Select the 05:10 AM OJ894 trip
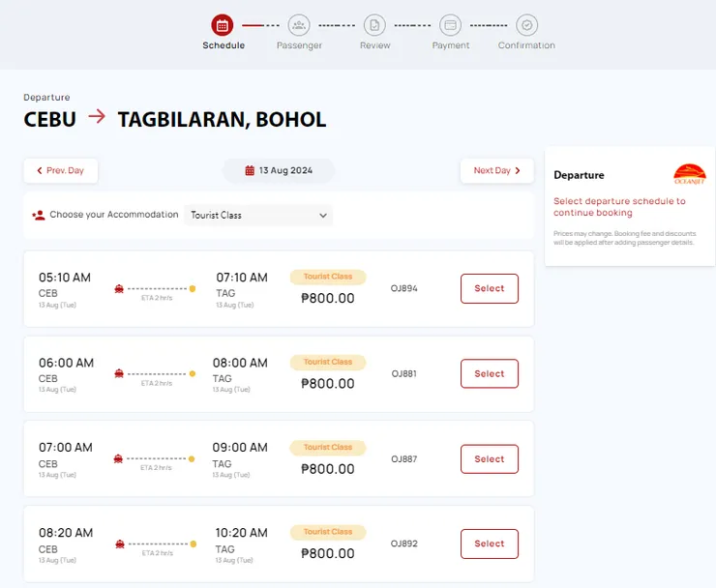The image size is (716, 588). [x=489, y=288]
